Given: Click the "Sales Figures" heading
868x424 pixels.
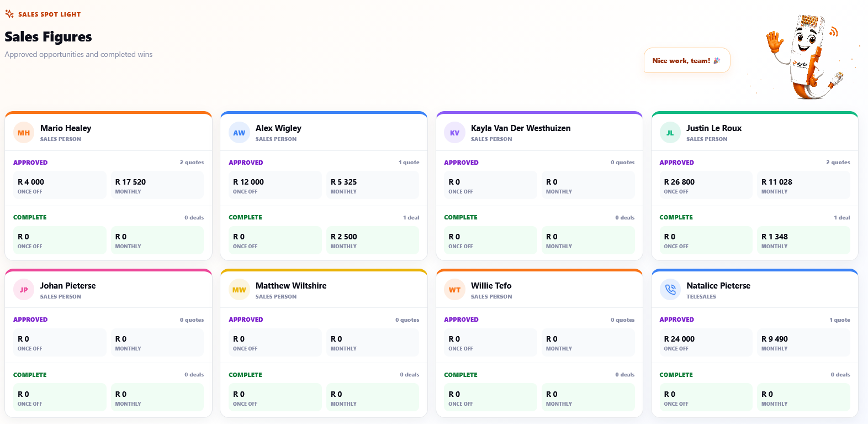Looking at the screenshot, I should pyautogui.click(x=49, y=37).
